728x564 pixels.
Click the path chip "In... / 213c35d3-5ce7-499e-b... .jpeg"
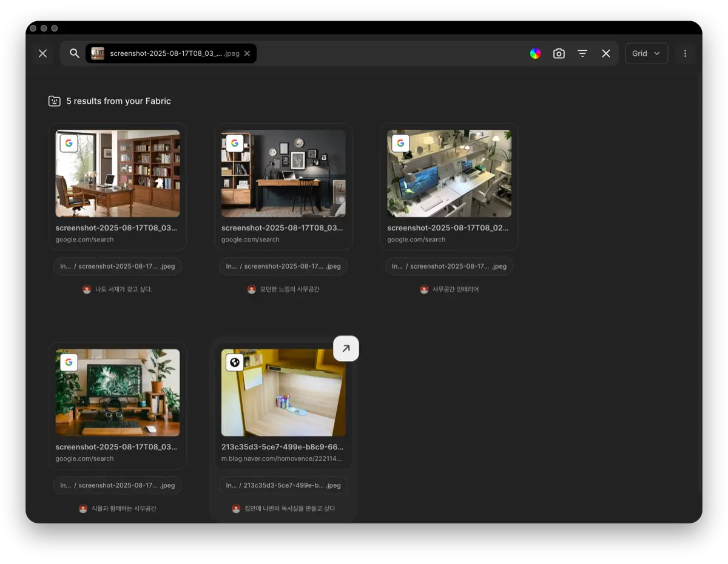click(283, 485)
